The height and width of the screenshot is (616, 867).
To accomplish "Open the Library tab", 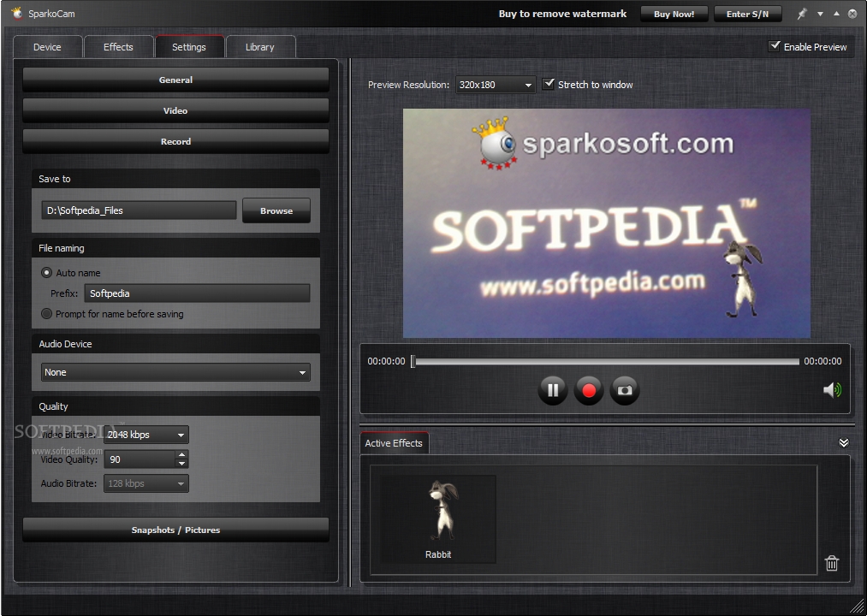I will 260,47.
